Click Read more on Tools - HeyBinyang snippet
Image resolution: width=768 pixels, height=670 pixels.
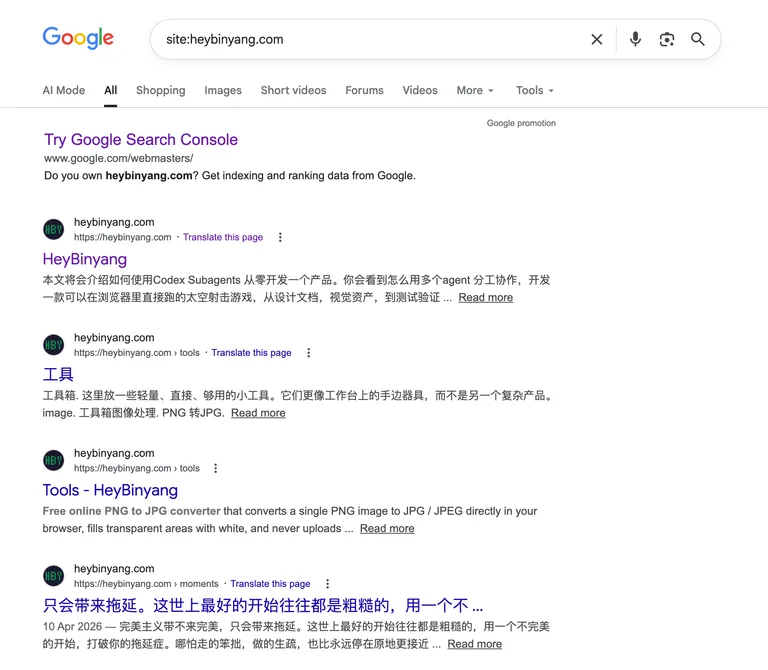click(387, 528)
